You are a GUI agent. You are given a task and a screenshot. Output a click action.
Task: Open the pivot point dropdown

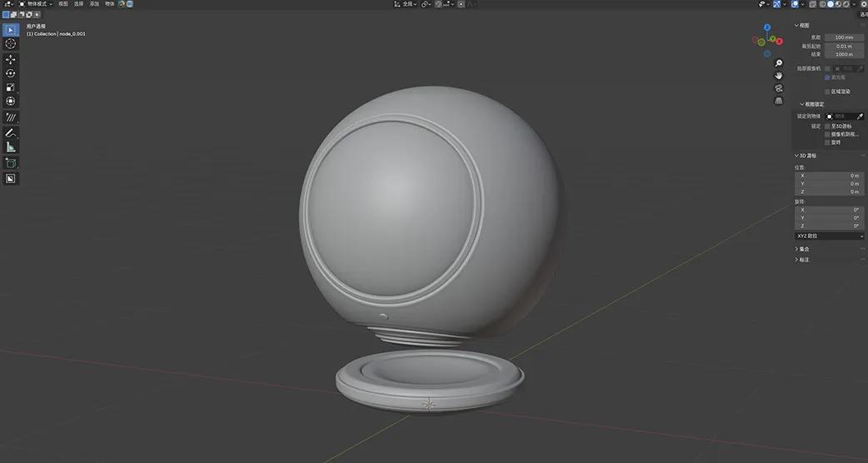point(427,4)
